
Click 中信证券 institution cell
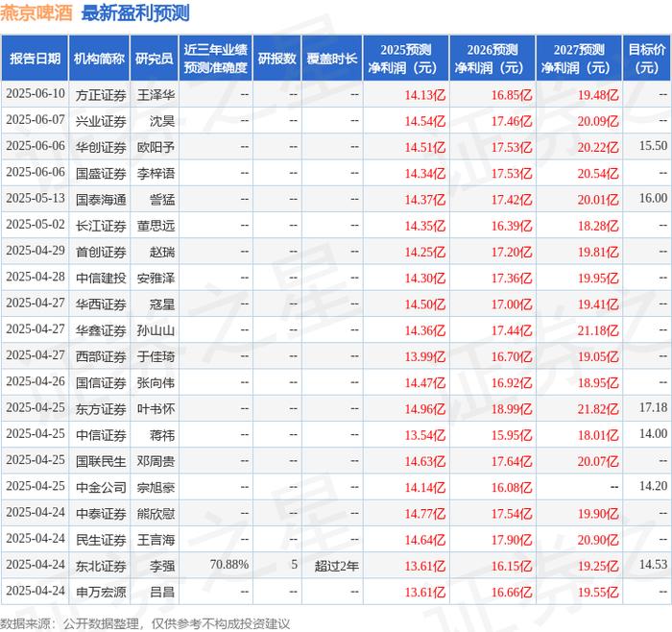101,435
